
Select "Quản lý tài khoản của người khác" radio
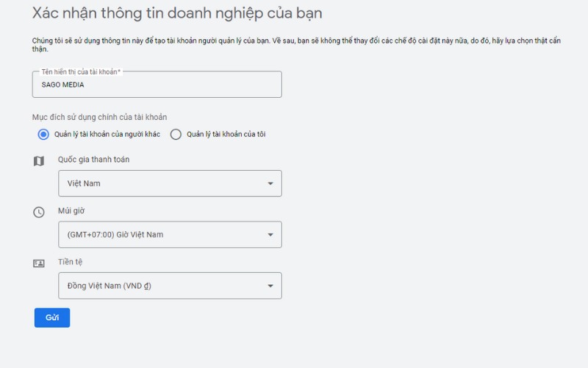[43, 134]
